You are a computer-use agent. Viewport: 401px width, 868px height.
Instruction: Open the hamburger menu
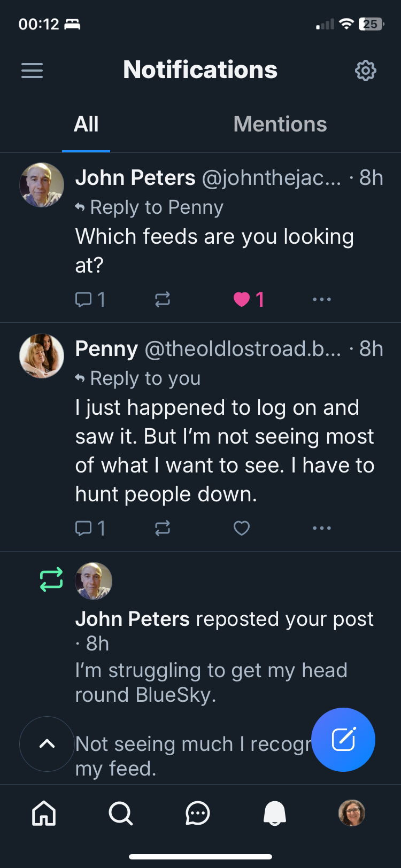pos(32,71)
